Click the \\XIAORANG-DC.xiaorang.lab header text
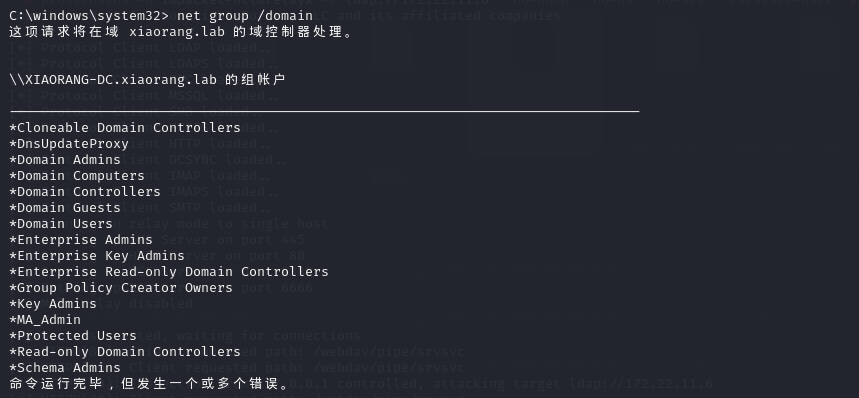Viewport: 859px width, 398px height. [x=113, y=80]
